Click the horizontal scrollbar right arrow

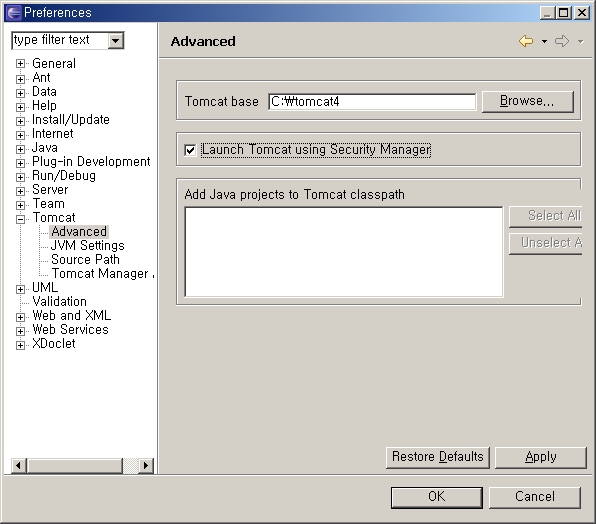(146, 465)
